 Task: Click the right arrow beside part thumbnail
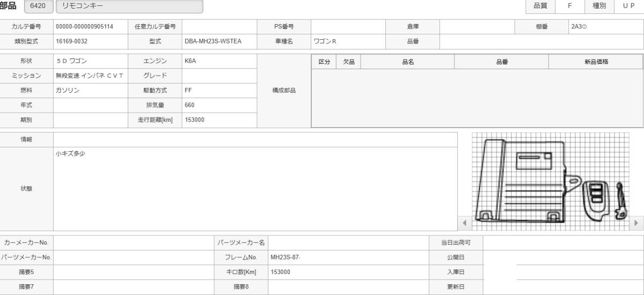click(x=636, y=223)
